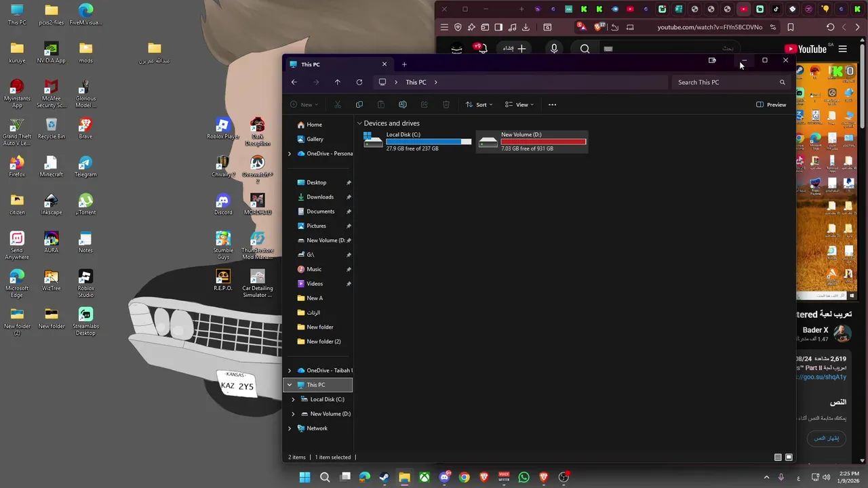Collapse the This PC tree node

click(x=290, y=385)
